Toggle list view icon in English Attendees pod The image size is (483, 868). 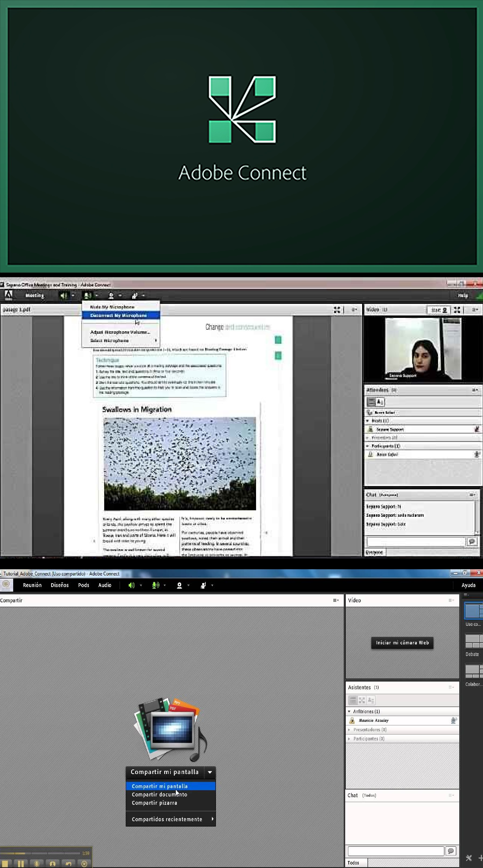[371, 402]
